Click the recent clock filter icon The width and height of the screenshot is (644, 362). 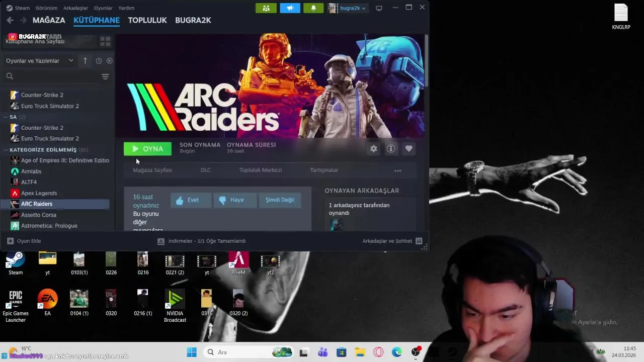(99, 61)
